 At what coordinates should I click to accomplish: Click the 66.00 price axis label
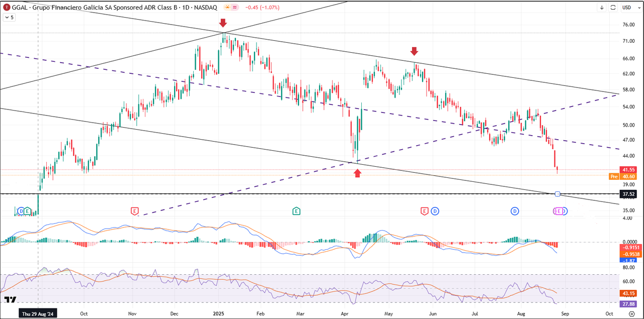[628, 58]
